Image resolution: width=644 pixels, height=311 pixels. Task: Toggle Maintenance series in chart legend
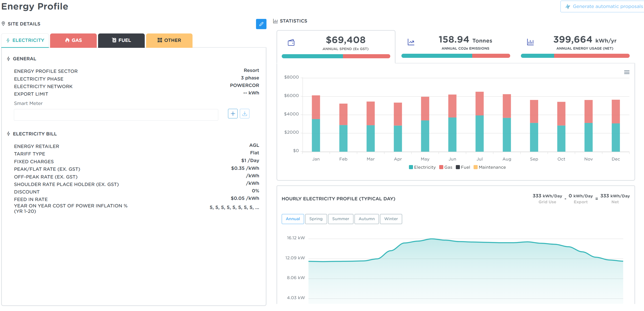[489, 167]
